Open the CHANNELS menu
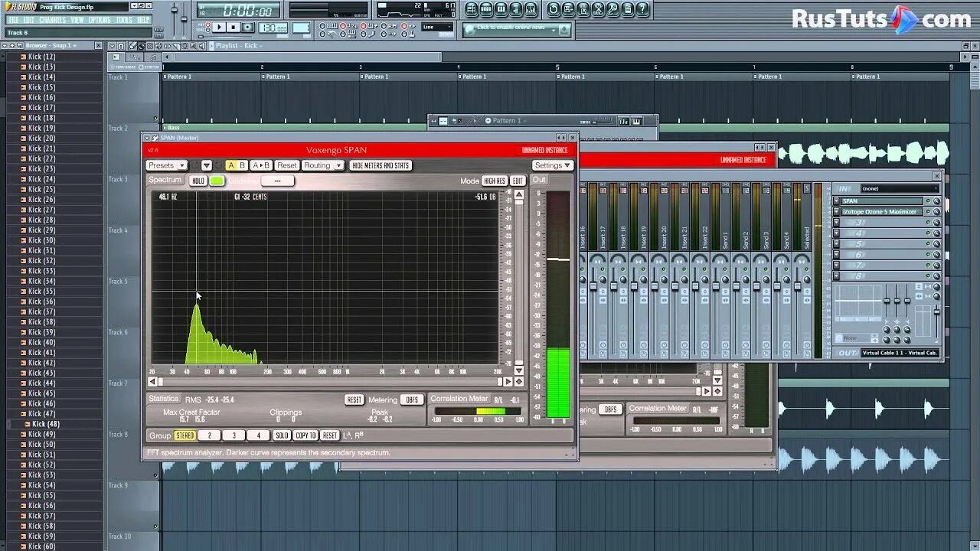 coord(53,20)
